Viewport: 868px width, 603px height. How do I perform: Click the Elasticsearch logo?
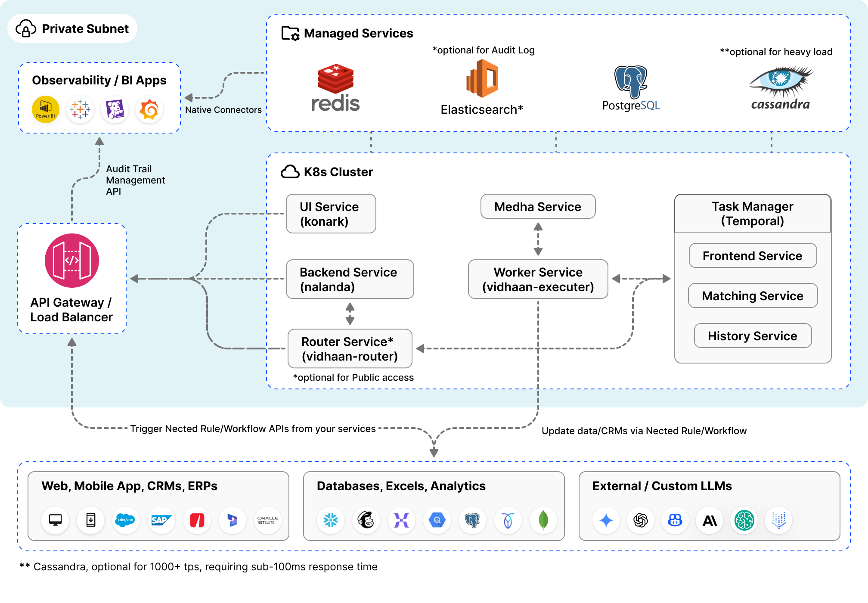coord(482,78)
